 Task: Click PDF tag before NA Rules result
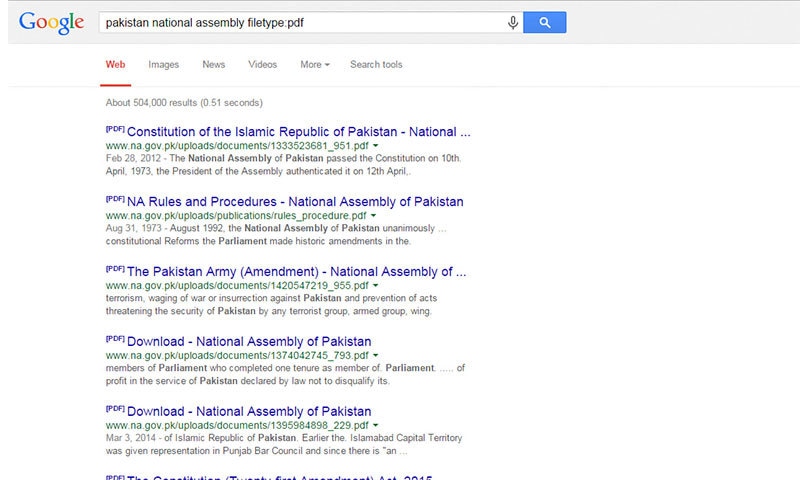[115, 199]
